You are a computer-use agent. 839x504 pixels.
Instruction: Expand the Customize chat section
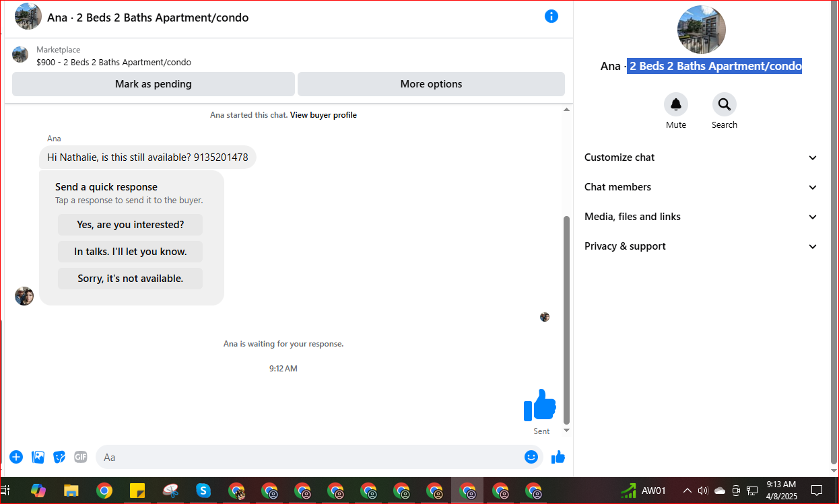pyautogui.click(x=701, y=157)
